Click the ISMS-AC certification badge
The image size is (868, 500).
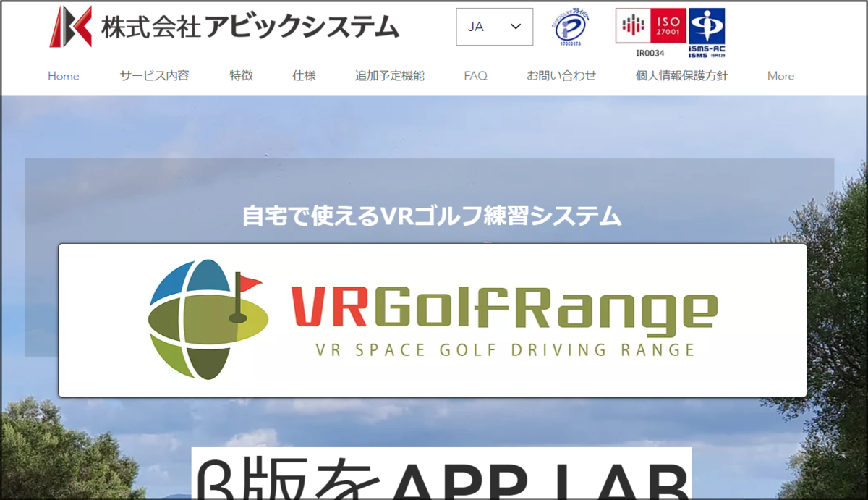707,33
